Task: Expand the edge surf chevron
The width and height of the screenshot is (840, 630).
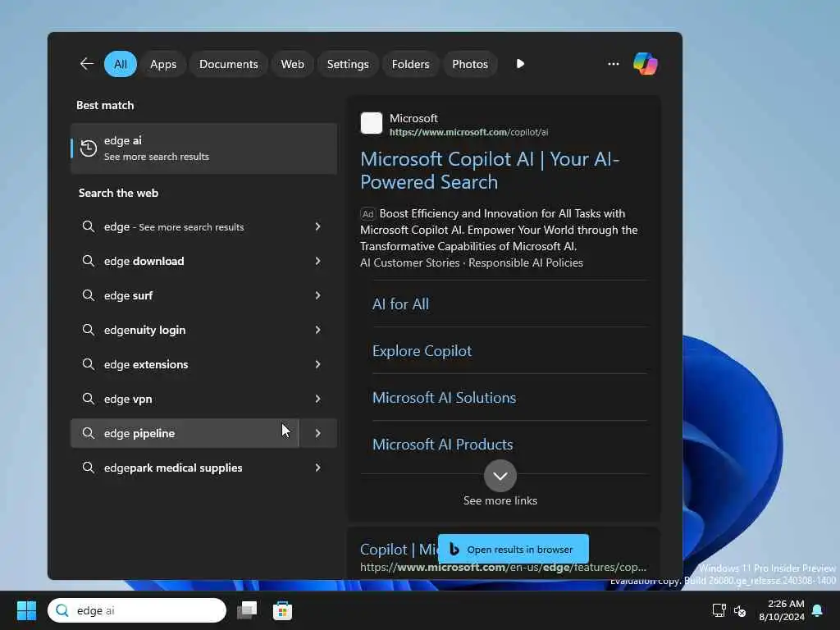Action: click(x=317, y=295)
